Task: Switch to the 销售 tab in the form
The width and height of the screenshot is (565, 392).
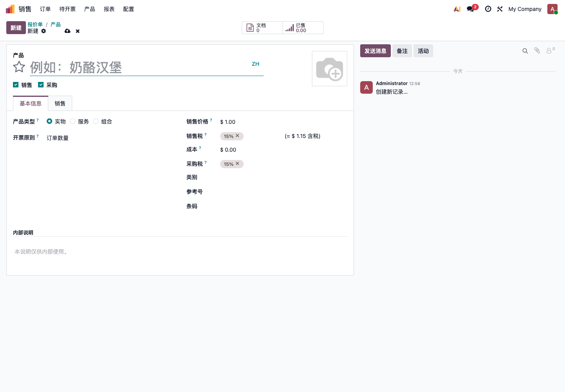Action: 60,103
